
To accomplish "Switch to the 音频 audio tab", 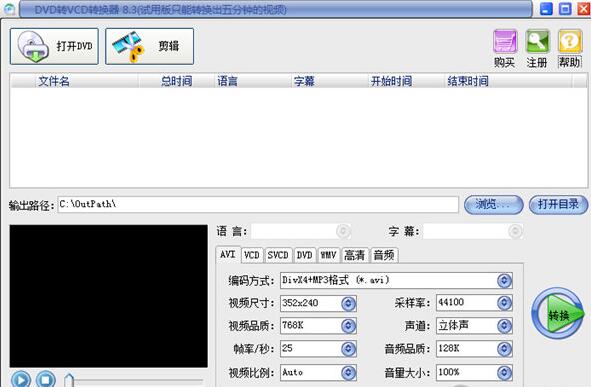I will (x=384, y=255).
